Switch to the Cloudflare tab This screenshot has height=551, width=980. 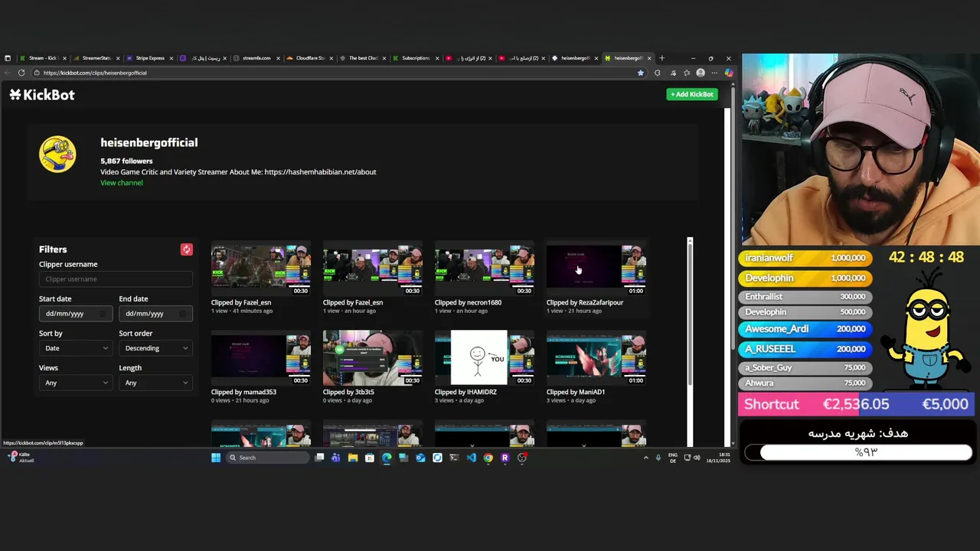[x=310, y=58]
